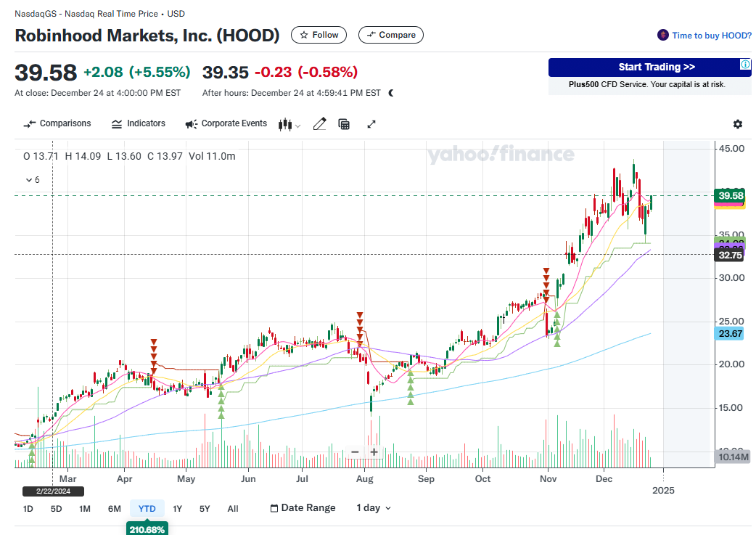Screen dimensions: 756x535
Task: Open the 'Time to buy HOOD?' link
Action: 704,36
